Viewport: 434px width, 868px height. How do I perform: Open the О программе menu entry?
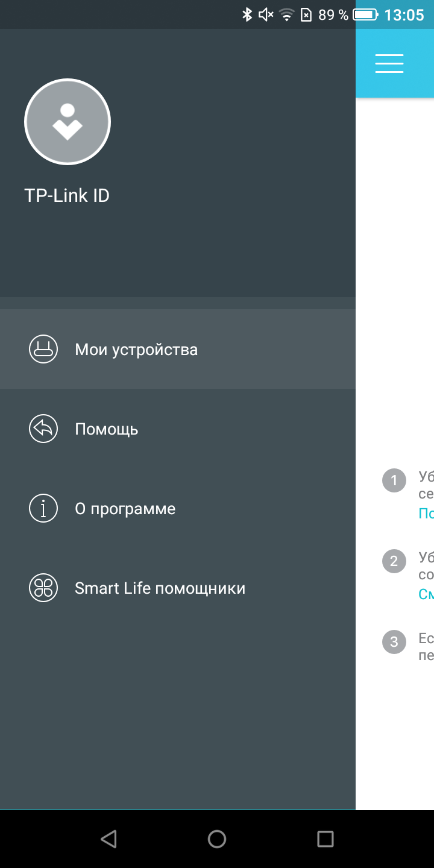pos(178,508)
